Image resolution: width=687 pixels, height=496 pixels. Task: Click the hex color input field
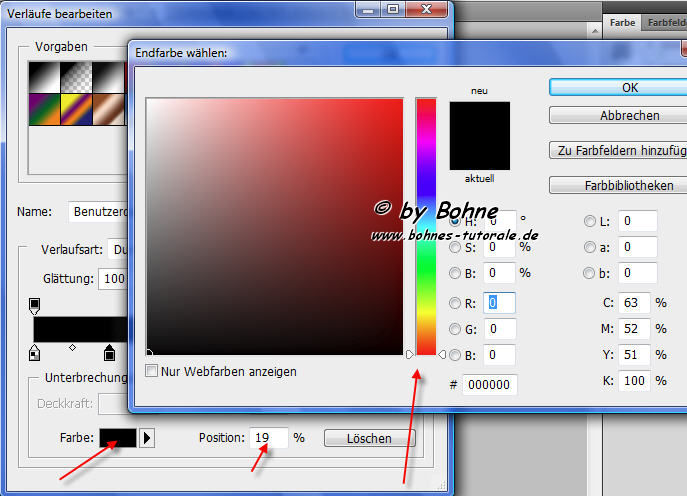491,384
